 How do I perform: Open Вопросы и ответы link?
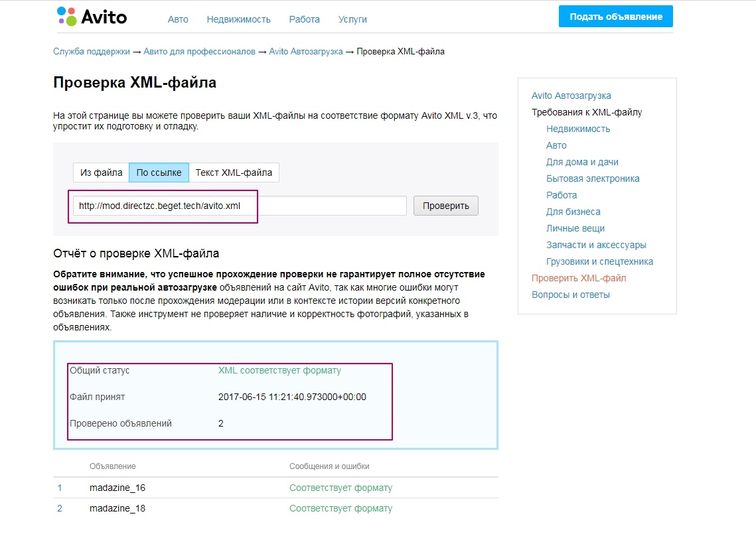[x=571, y=295]
